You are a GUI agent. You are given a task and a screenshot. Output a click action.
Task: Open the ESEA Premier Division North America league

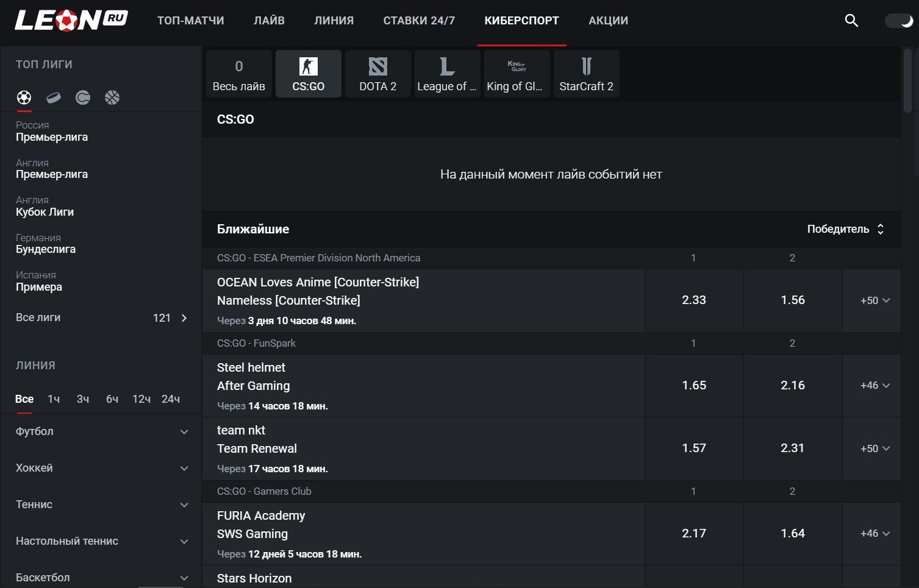[319, 258]
